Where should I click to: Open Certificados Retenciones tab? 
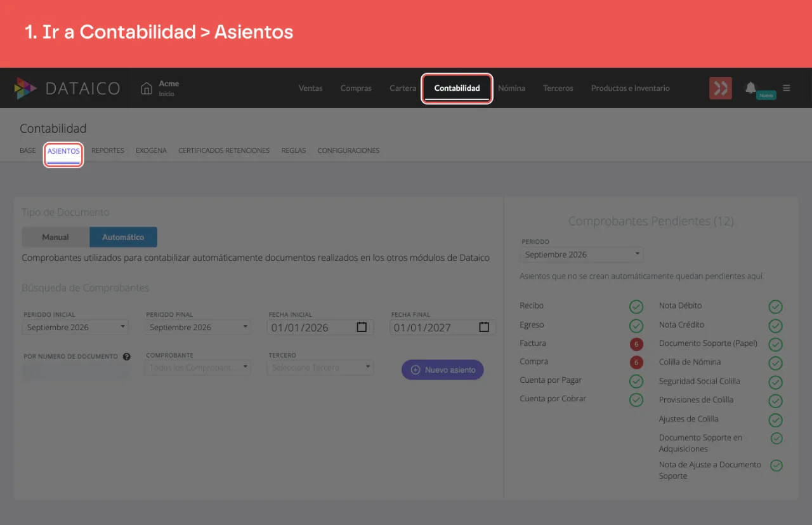click(224, 151)
